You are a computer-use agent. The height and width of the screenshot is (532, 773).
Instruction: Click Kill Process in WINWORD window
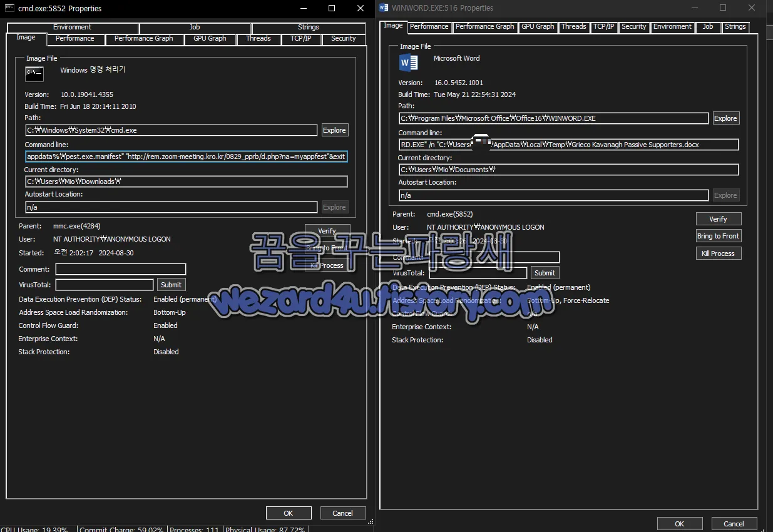pos(719,253)
